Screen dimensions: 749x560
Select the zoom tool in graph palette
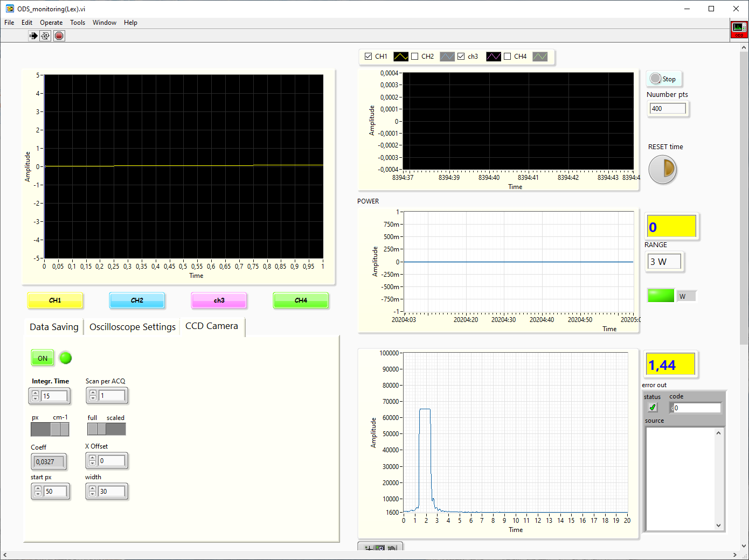[380, 548]
